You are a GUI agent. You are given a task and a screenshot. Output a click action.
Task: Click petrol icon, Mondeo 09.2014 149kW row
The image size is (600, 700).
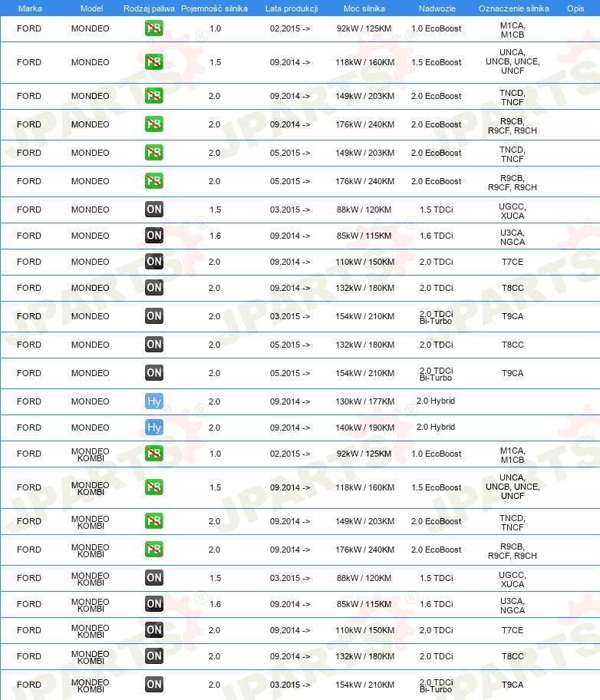pyautogui.click(x=154, y=95)
